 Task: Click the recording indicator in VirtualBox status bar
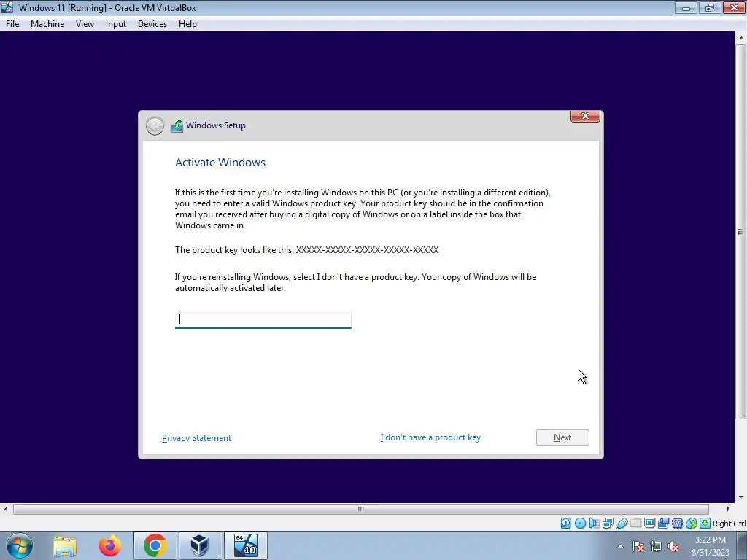point(663,524)
